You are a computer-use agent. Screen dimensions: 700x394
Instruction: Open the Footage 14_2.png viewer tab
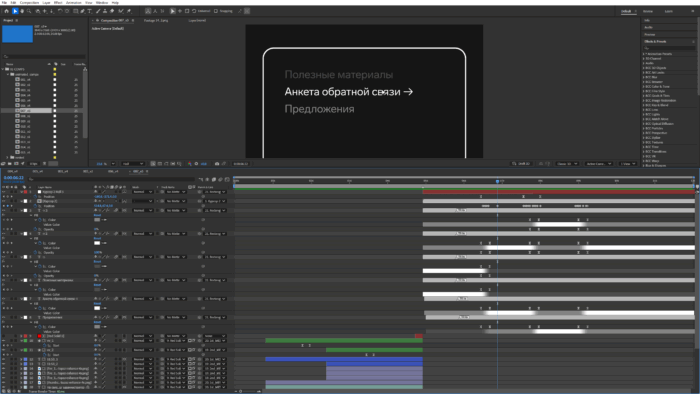156,21
